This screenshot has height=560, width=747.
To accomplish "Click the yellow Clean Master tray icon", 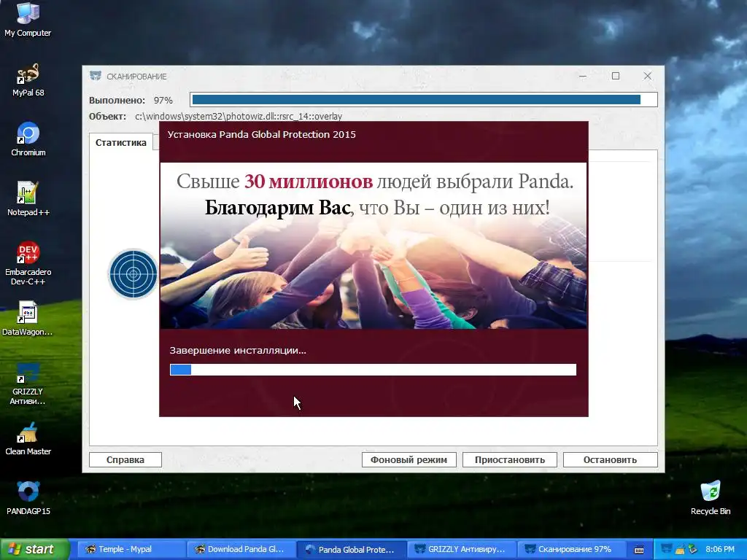I will pyautogui.click(x=680, y=549).
